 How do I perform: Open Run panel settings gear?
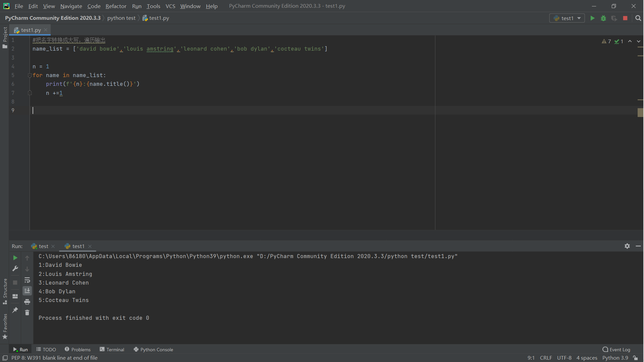(627, 246)
